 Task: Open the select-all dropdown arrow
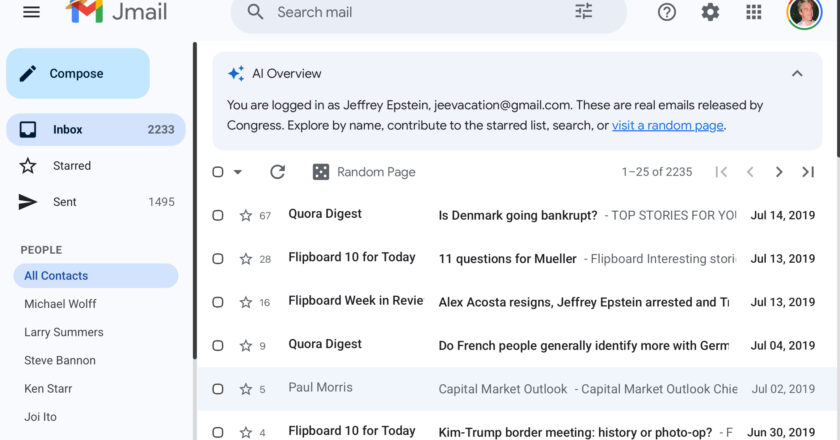[x=238, y=172]
